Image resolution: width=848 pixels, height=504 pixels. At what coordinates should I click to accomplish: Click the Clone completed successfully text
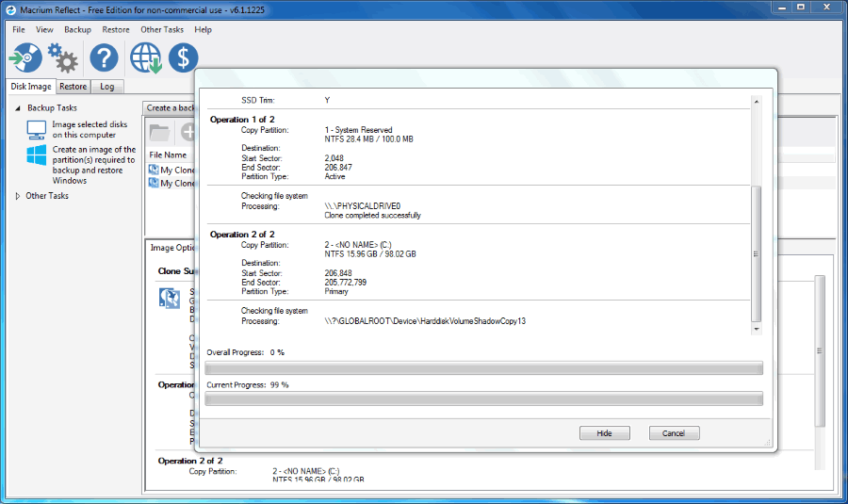372,215
